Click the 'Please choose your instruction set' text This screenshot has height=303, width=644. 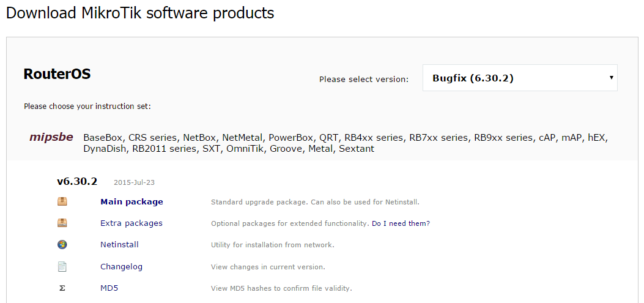click(87, 107)
